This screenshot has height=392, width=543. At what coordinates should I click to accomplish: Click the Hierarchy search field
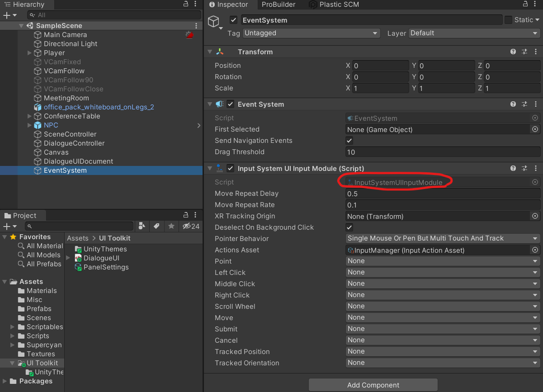(x=114, y=15)
